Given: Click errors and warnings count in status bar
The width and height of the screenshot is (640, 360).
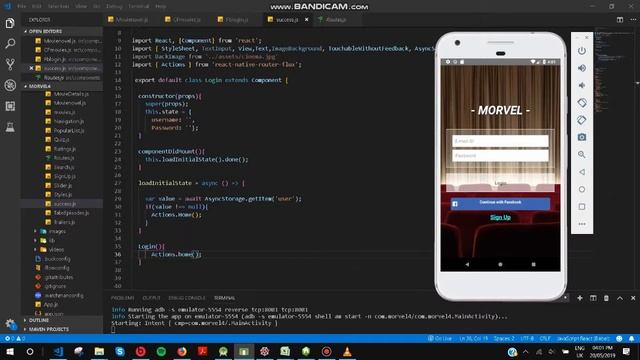Looking at the screenshot, I should tap(15, 338).
